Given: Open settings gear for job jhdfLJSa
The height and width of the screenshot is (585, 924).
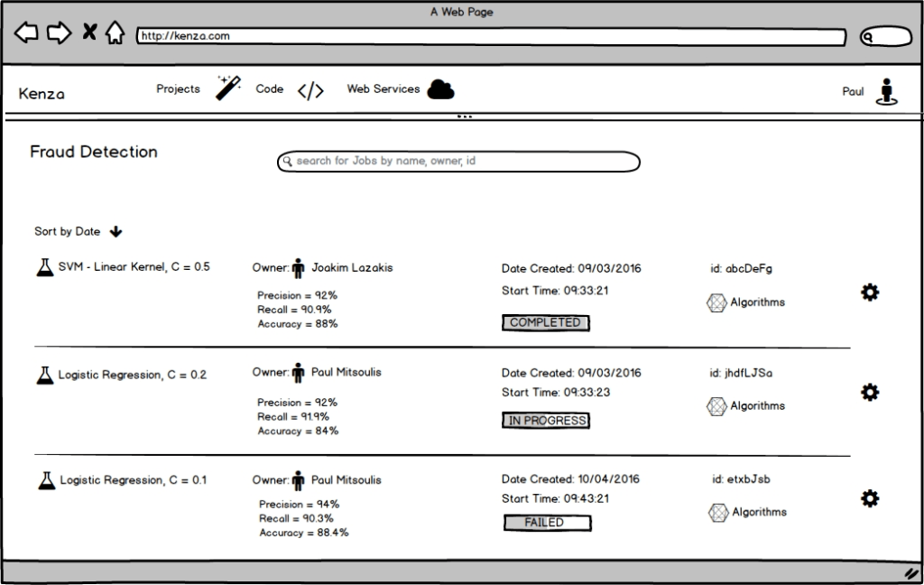Looking at the screenshot, I should tap(870, 392).
